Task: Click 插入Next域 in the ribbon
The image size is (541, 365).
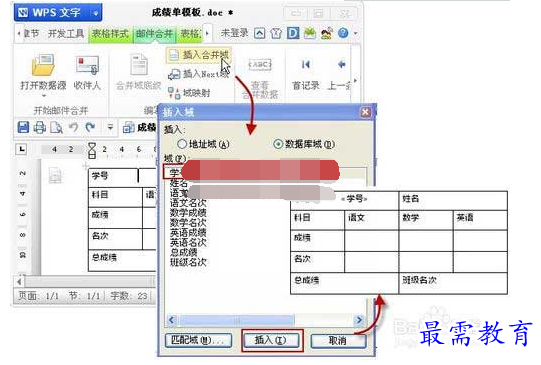Action: [x=199, y=74]
